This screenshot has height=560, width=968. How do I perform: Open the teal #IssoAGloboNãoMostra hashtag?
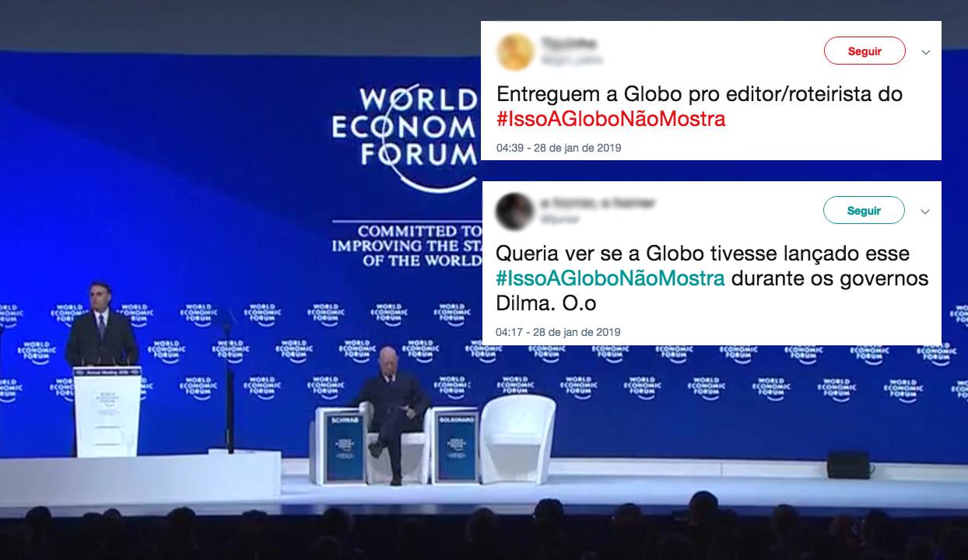coord(611,278)
